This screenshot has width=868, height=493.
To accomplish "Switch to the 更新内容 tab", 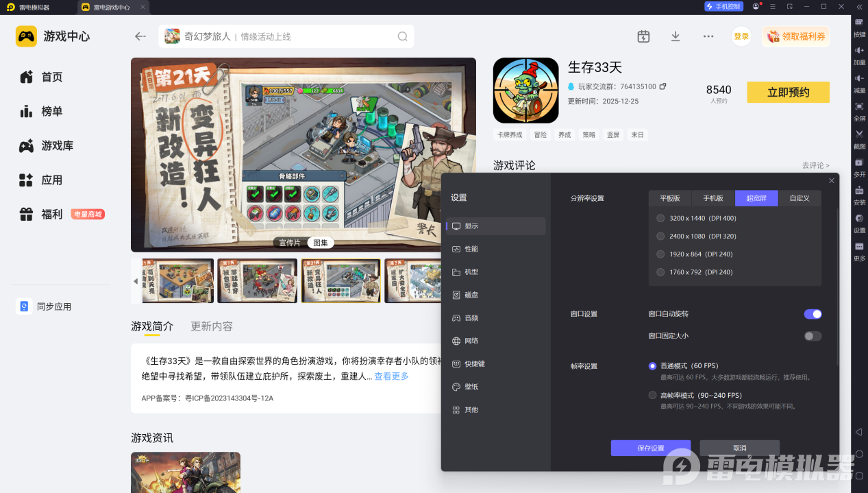I will (212, 326).
